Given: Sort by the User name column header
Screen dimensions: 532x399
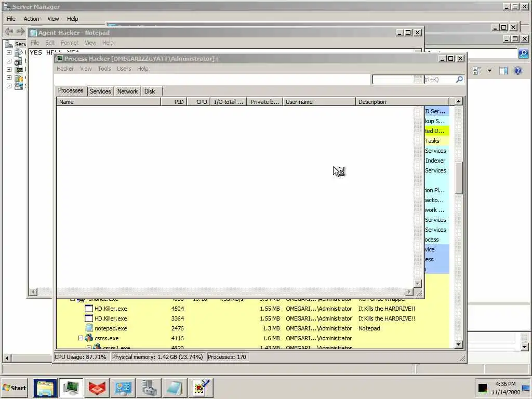Looking at the screenshot, I should pyautogui.click(x=320, y=102).
